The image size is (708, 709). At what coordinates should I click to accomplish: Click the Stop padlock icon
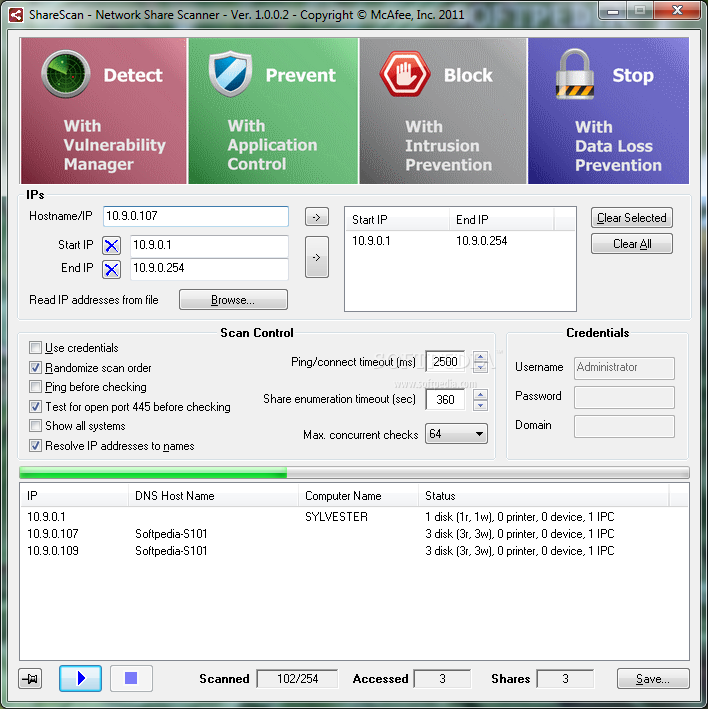575,74
